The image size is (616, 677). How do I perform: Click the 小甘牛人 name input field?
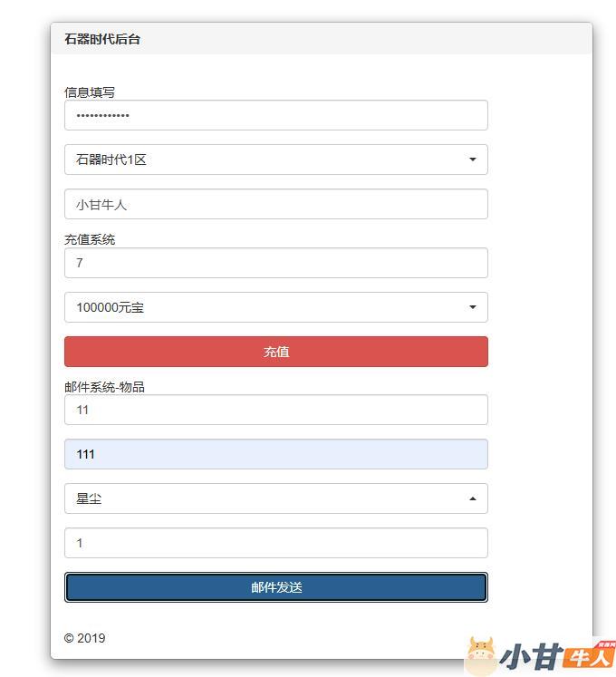click(275, 204)
